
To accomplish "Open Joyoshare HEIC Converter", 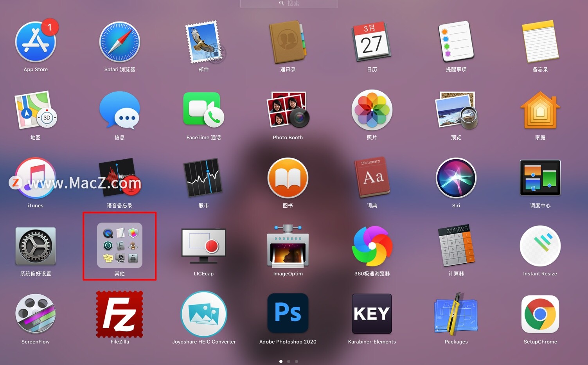I will click(x=204, y=314).
